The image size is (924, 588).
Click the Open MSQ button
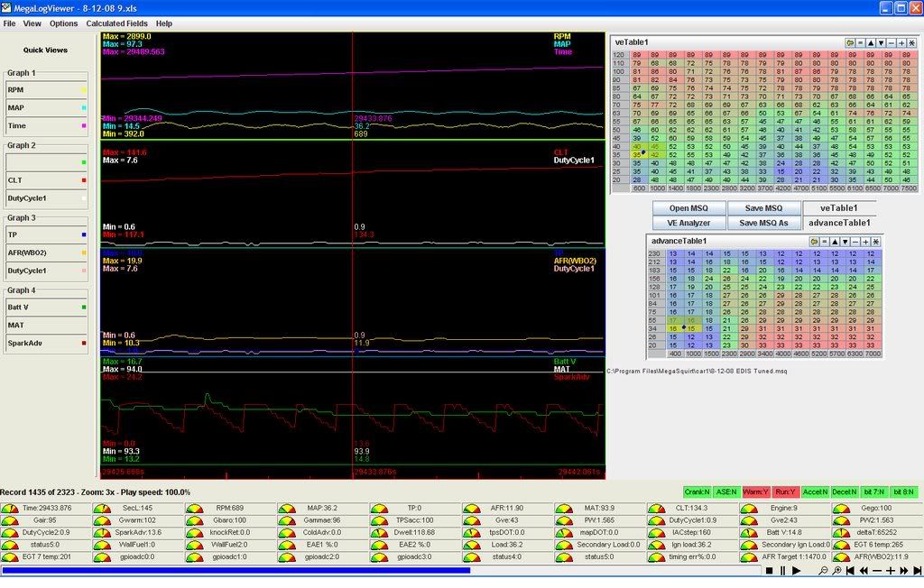point(688,208)
